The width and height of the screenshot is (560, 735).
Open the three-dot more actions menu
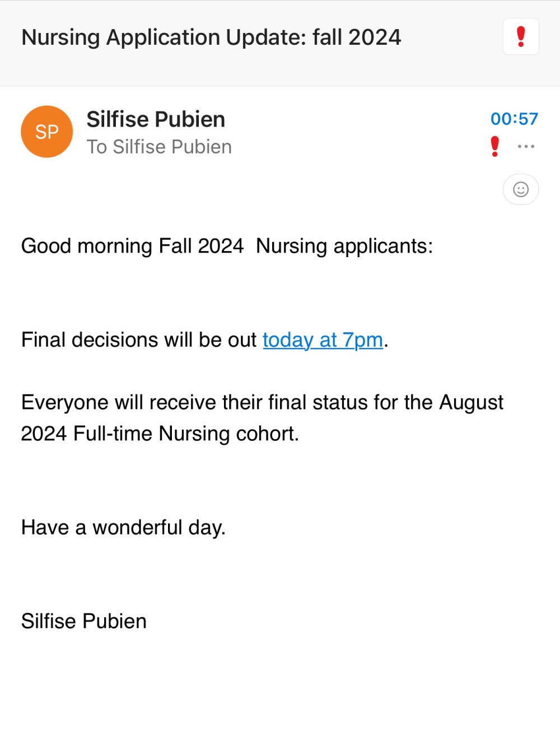526,146
